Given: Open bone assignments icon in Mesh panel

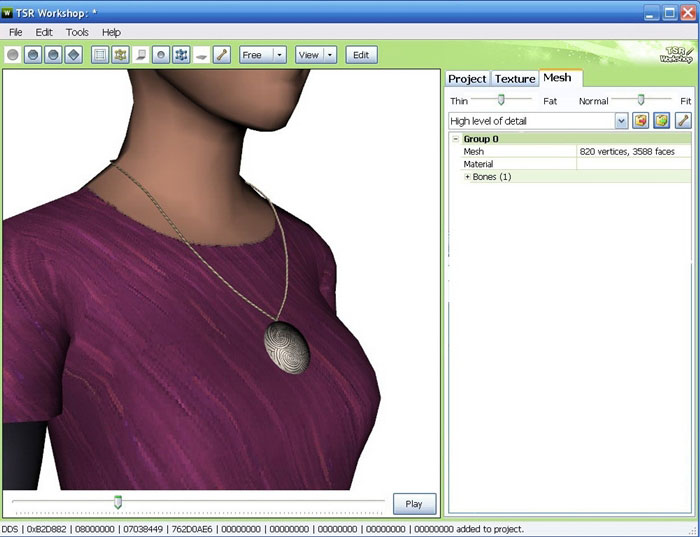Looking at the screenshot, I should pyautogui.click(x=683, y=121).
